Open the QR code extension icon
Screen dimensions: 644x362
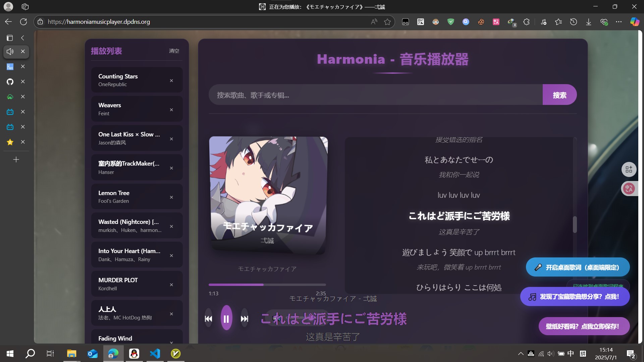(421, 22)
